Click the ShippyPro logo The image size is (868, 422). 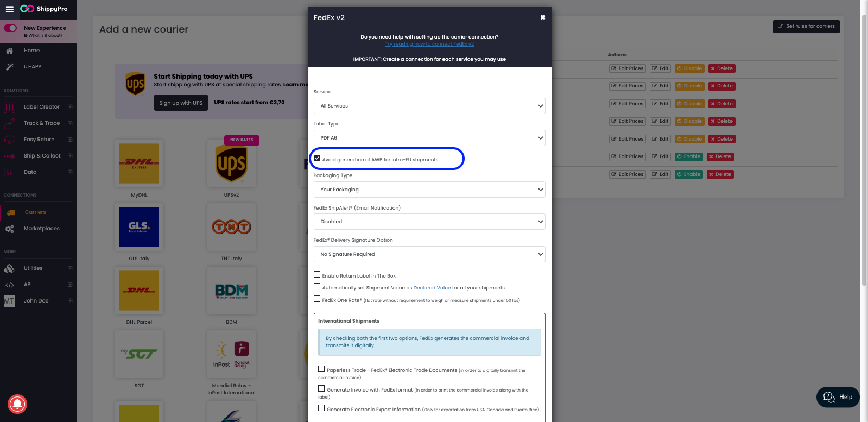coord(44,9)
